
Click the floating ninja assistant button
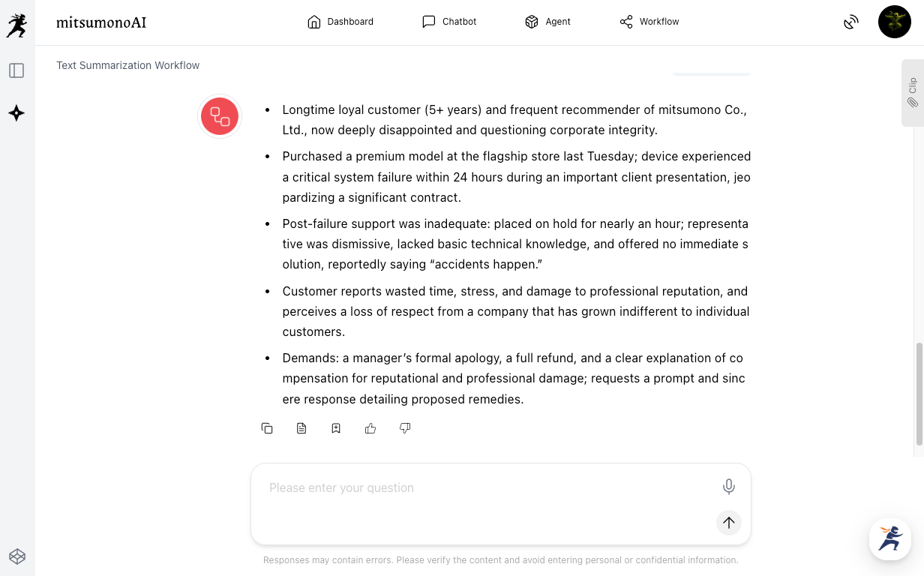click(x=890, y=538)
